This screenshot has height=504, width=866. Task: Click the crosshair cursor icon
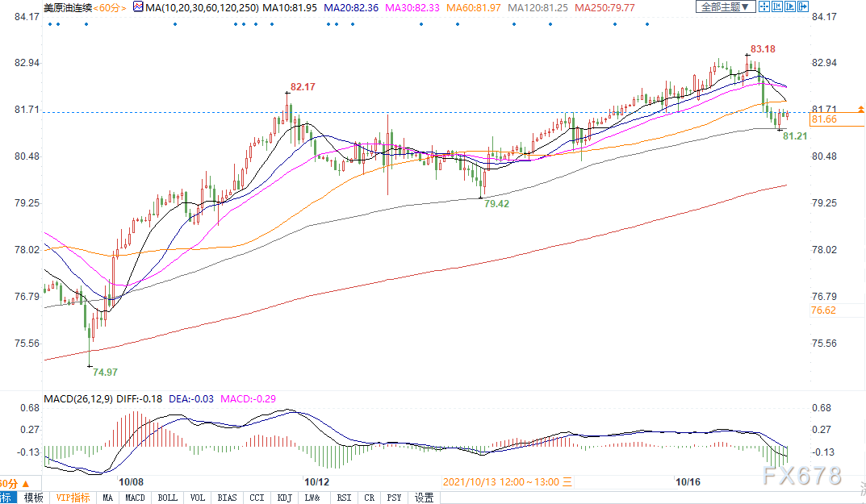click(764, 6)
